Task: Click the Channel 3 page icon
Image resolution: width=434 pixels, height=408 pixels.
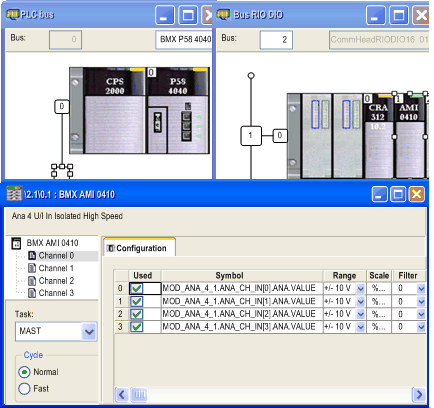Action: pos(32,293)
